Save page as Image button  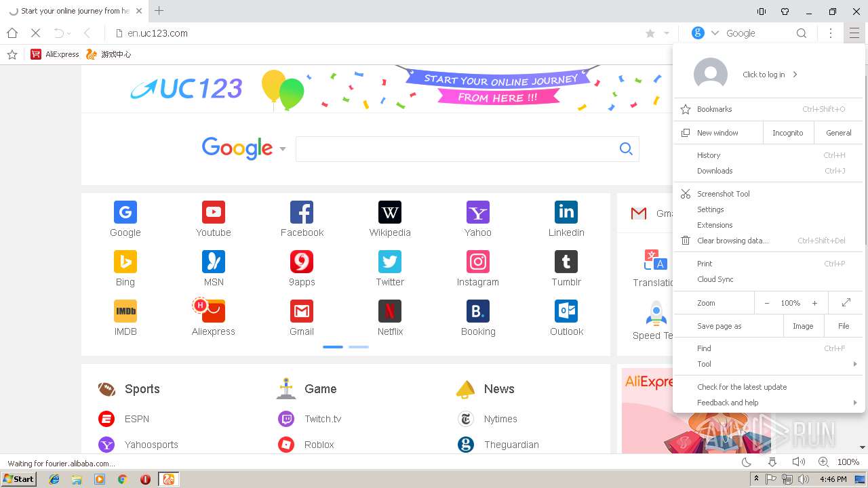pos(803,326)
